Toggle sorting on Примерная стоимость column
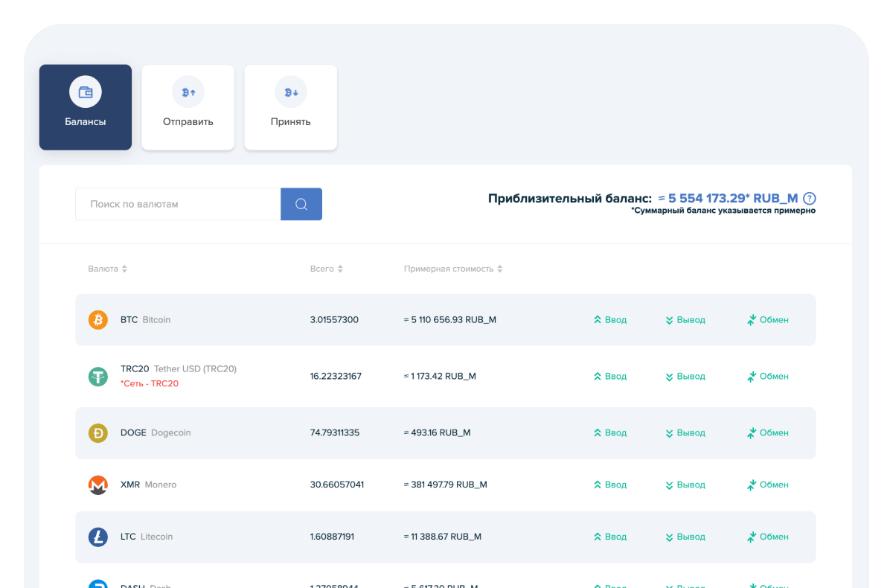Screen dimensions: 893x588 [499, 269]
